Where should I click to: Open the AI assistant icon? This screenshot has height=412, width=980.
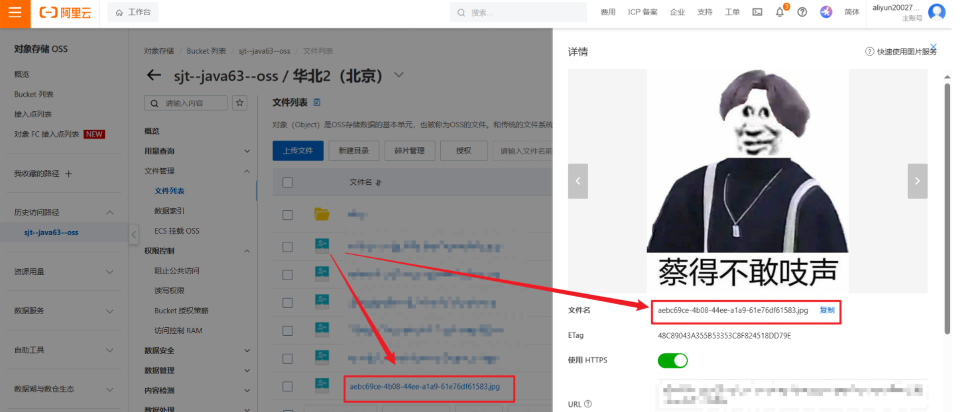[x=826, y=12]
